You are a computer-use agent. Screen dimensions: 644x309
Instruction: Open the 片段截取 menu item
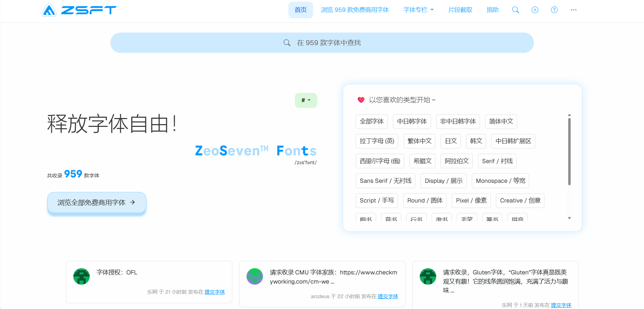pos(460,10)
